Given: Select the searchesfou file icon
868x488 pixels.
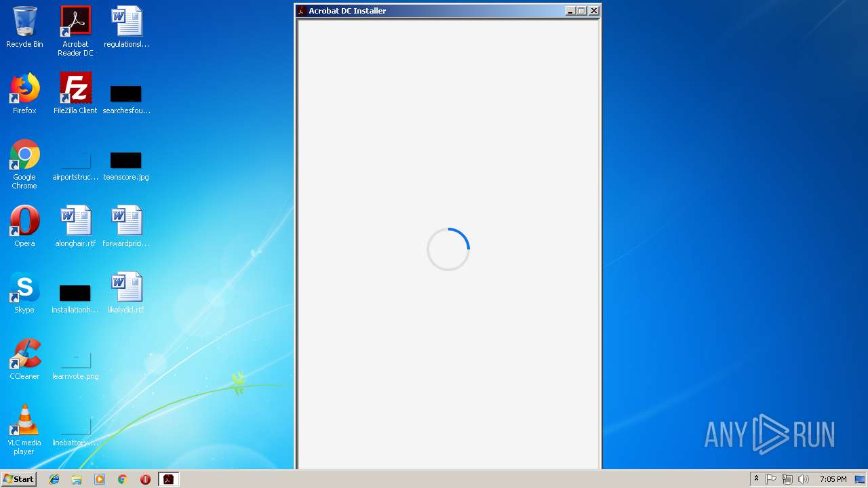Looking at the screenshot, I should pyautogui.click(x=126, y=99).
